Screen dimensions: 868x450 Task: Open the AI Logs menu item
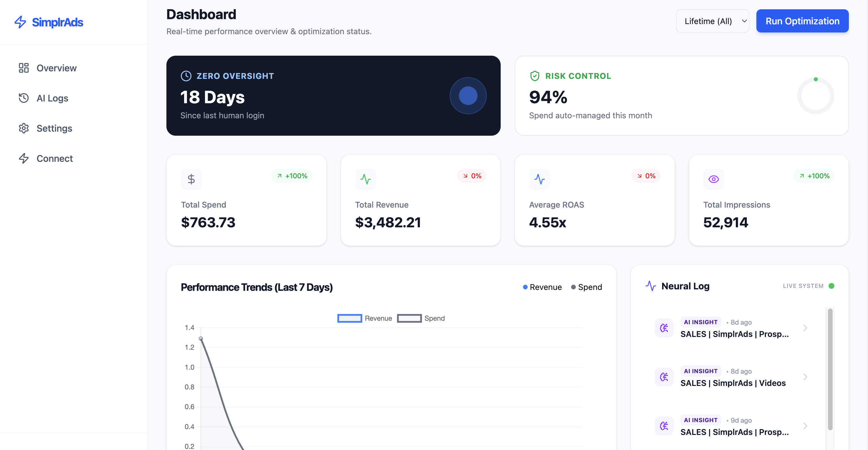click(52, 98)
